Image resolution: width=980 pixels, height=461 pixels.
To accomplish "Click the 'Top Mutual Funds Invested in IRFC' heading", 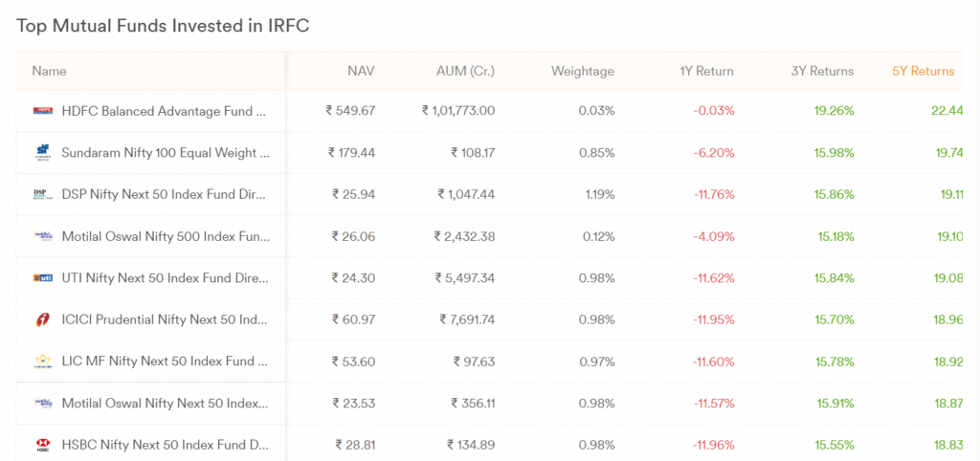I will pyautogui.click(x=163, y=26).
